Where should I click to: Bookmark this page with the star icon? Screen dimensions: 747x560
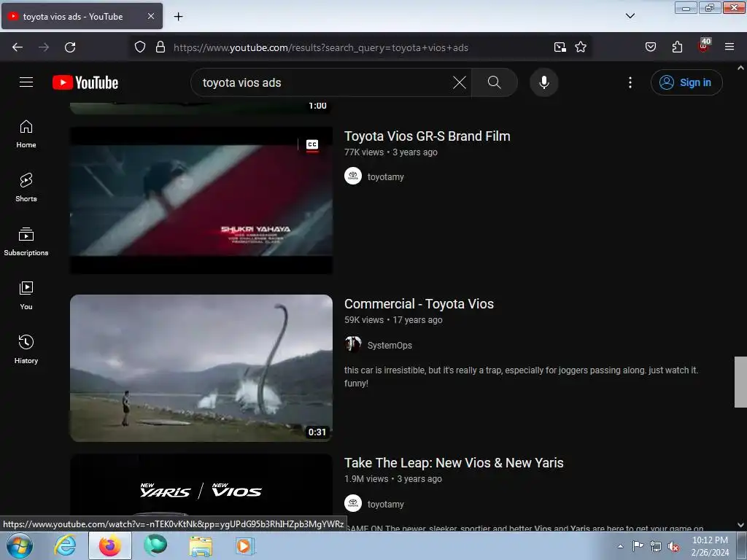(x=581, y=47)
